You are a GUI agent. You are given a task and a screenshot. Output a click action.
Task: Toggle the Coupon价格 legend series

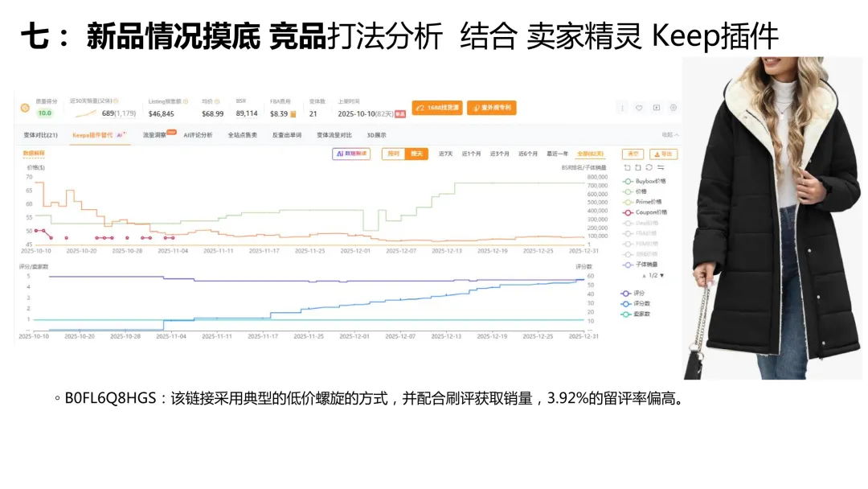pyautogui.click(x=645, y=212)
